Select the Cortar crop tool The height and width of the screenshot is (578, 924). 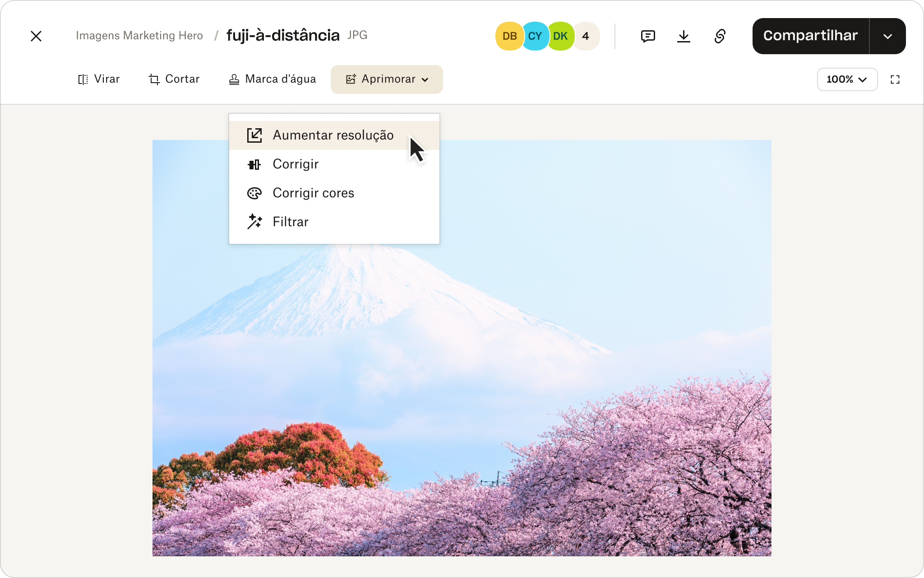174,79
